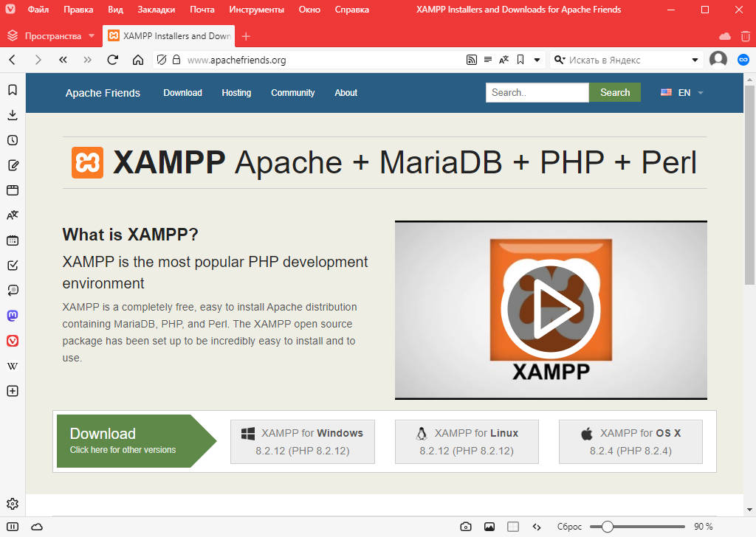Play the XAMPP intro video
Viewport: 756px width, 537px height.
point(550,309)
